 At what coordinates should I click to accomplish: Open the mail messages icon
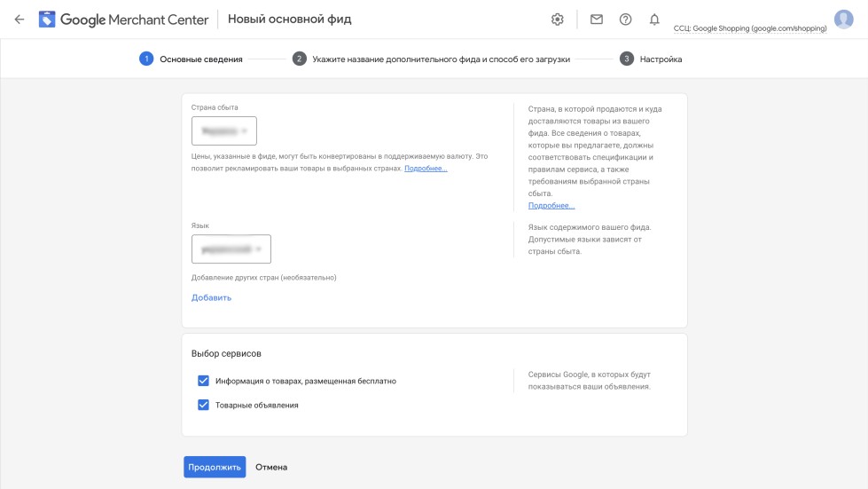tap(597, 20)
